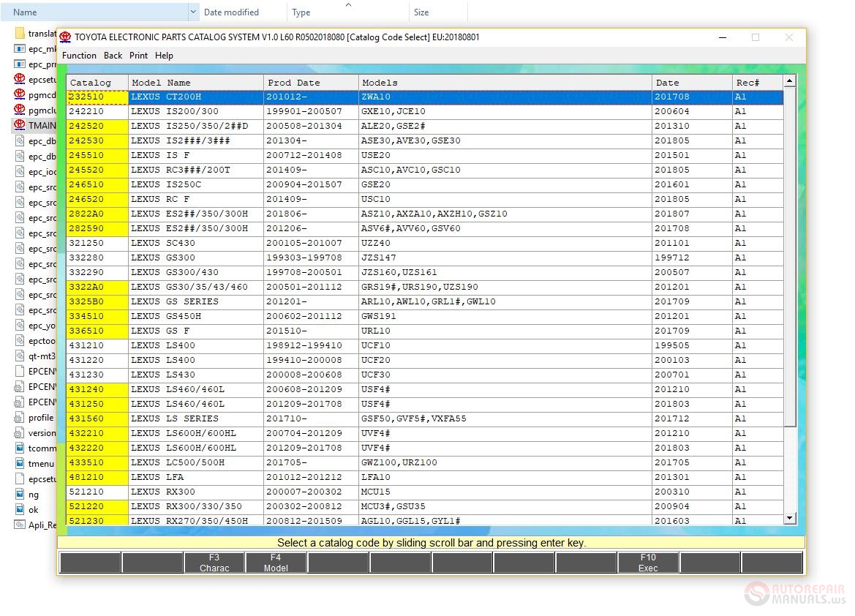The height and width of the screenshot is (616, 855).
Task: Click the F3 Charac function button
Action: [214, 563]
